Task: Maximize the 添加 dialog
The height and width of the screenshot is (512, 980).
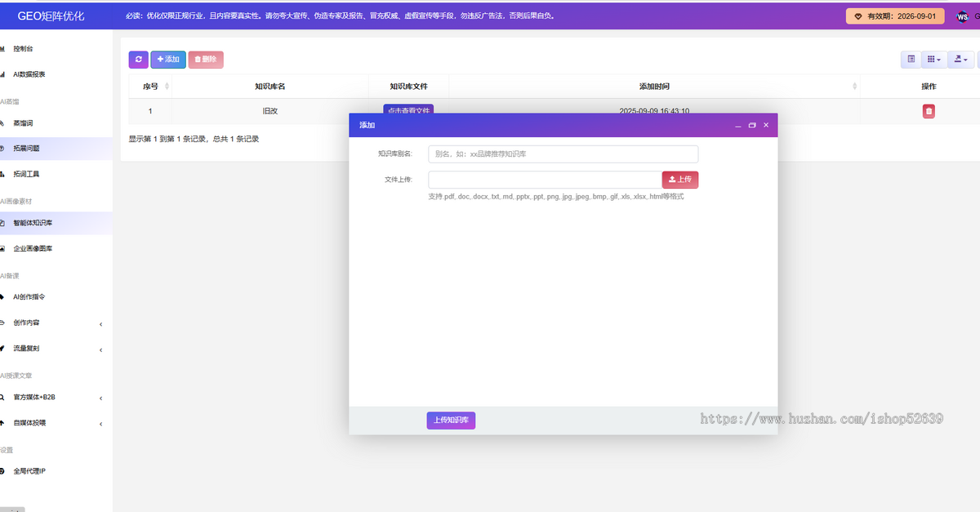Action: coord(752,125)
